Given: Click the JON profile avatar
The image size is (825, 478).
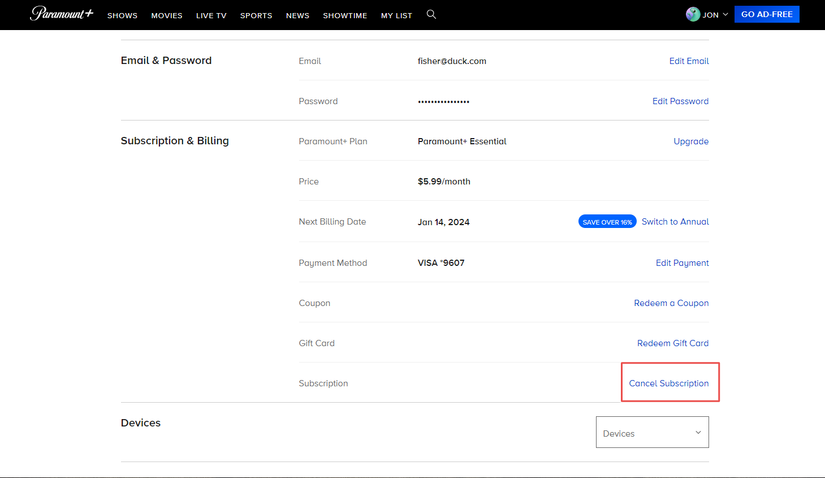Looking at the screenshot, I should pos(693,15).
